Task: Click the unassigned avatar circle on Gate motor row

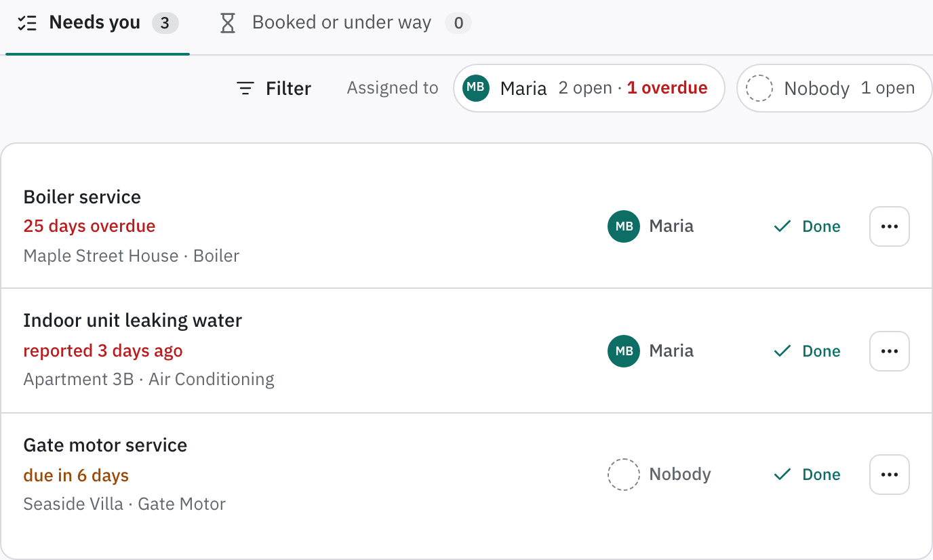Action: point(624,475)
